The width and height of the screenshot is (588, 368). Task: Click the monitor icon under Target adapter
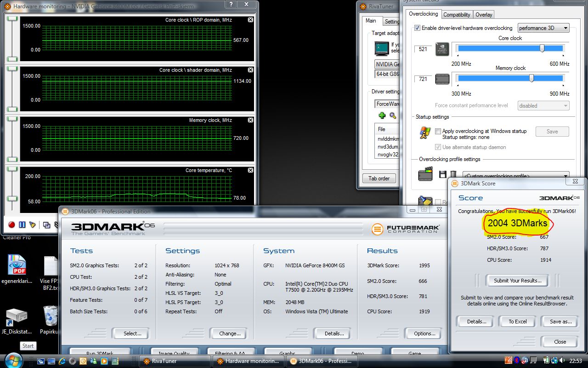click(x=381, y=48)
